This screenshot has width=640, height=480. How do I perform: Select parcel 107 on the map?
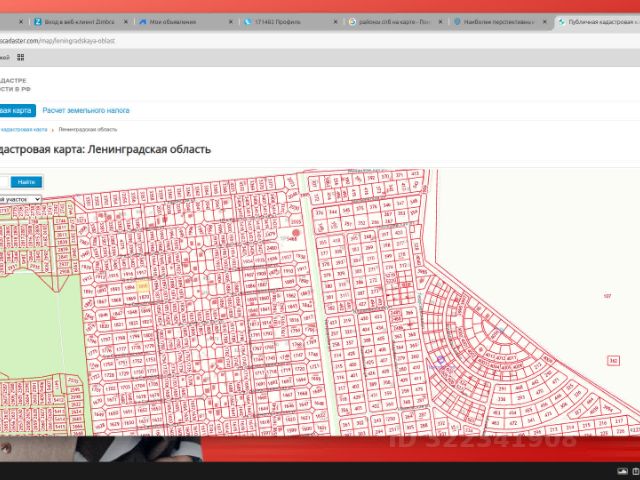click(x=607, y=296)
